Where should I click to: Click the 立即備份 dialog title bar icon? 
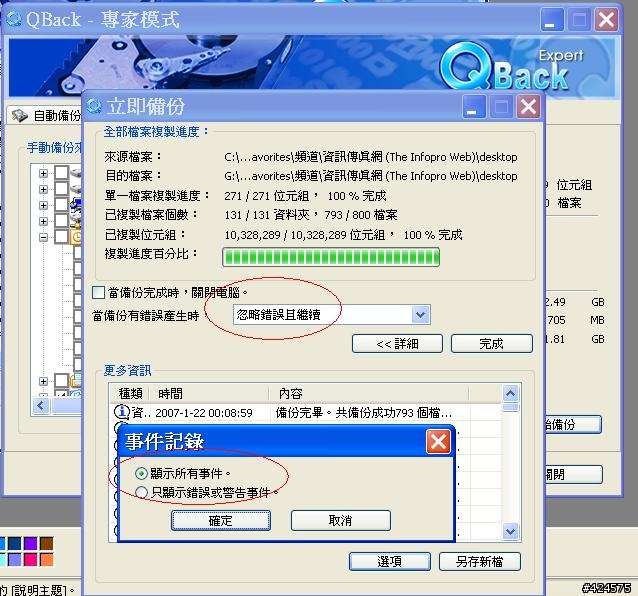94,106
